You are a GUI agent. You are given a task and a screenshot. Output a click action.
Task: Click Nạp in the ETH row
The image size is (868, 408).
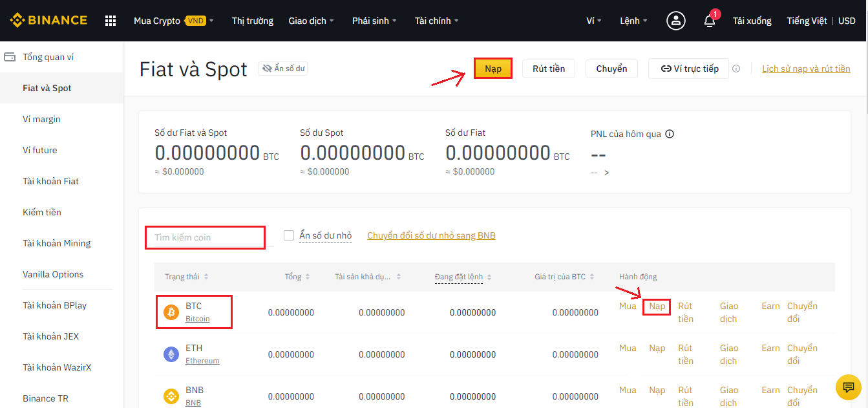657,349
